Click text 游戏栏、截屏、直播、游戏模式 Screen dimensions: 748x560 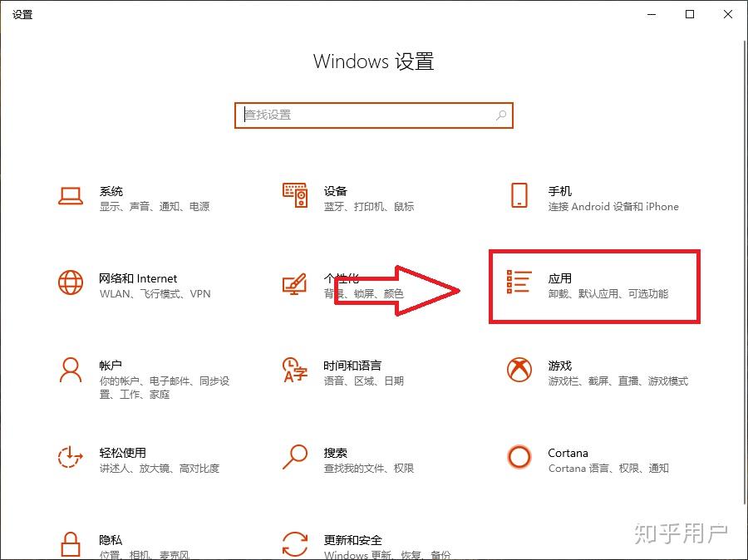click(618, 381)
